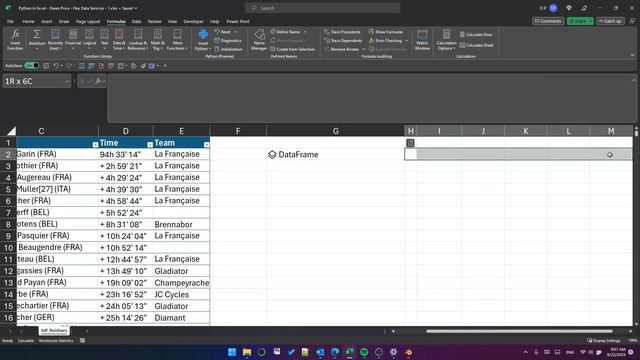Click the Comments button
Viewport: 640px width, 360px height.
pos(548,21)
